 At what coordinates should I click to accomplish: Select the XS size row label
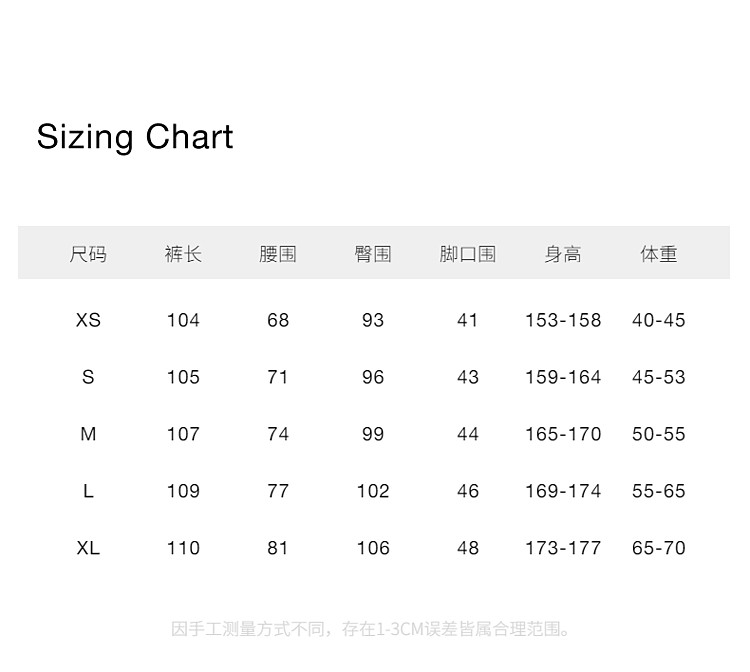pyautogui.click(x=88, y=320)
